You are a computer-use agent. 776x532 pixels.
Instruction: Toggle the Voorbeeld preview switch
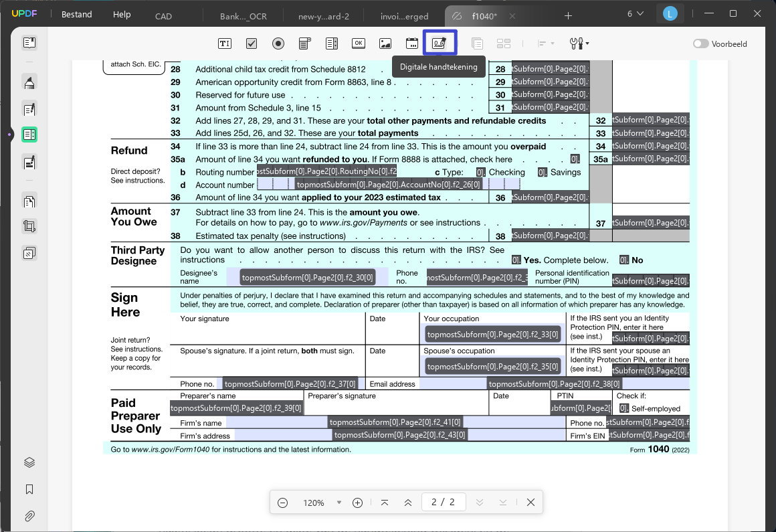click(x=700, y=43)
